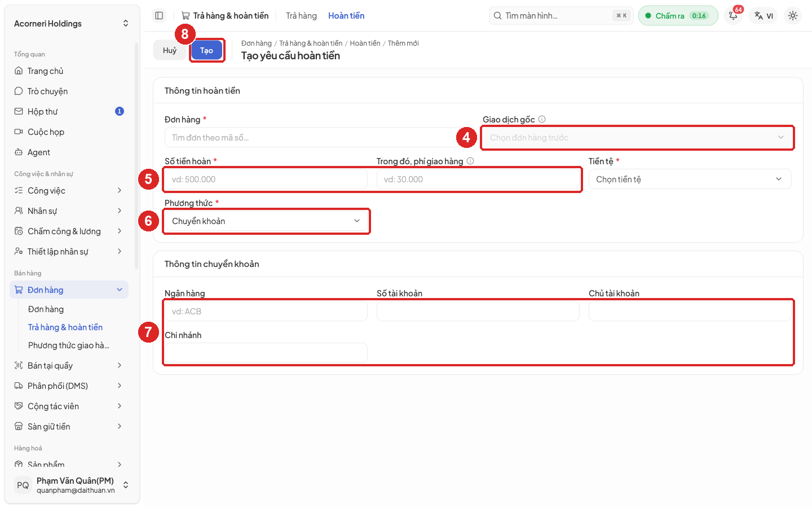Viewport: 812px width, 508px height.
Task: Click the Tạo create button
Action: [x=206, y=50]
